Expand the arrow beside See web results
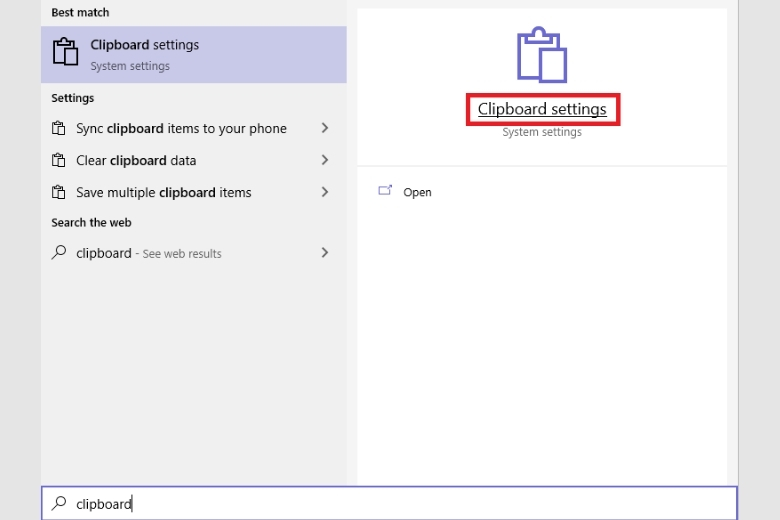The image size is (780, 520). coord(325,253)
